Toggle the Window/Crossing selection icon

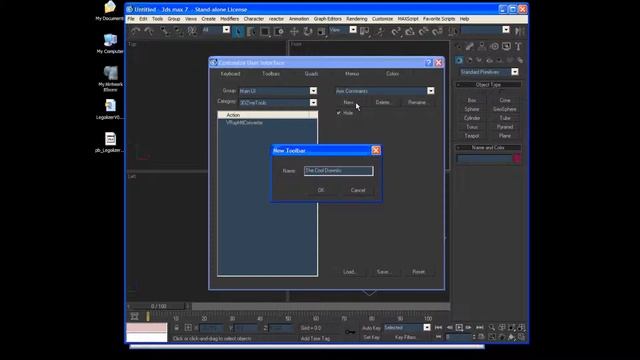(279, 31)
